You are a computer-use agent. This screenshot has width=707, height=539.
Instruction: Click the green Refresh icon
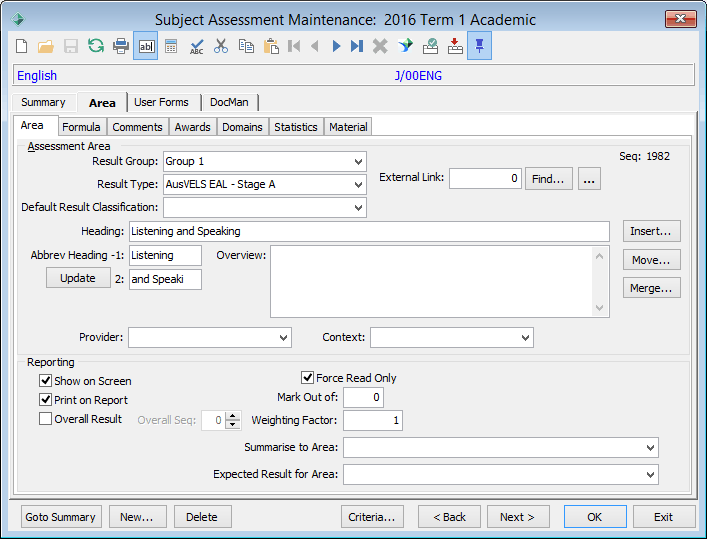pos(96,46)
